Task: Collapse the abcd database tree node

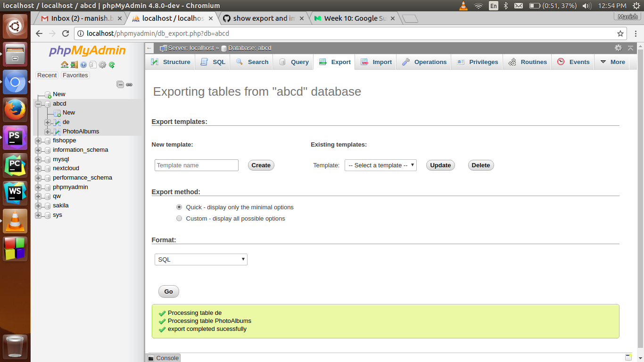Action: pos(38,104)
